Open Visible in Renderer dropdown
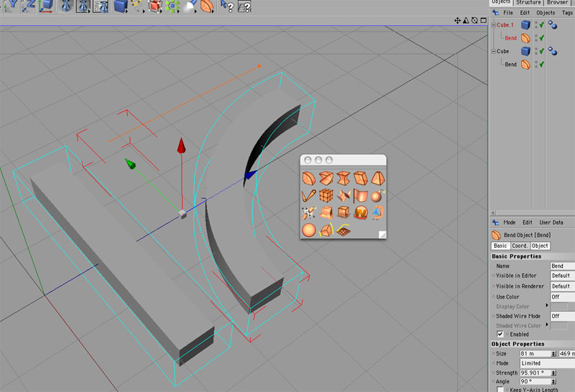The image size is (575, 392). 563,286
